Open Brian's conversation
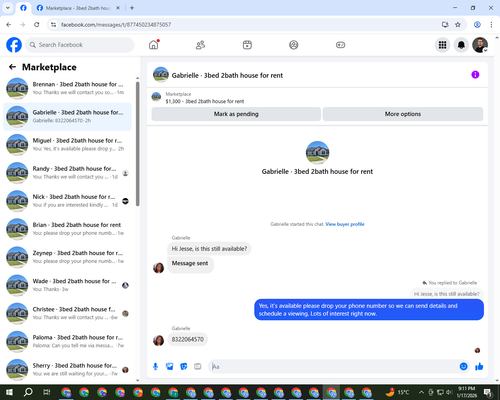500x400 pixels. pos(67,229)
